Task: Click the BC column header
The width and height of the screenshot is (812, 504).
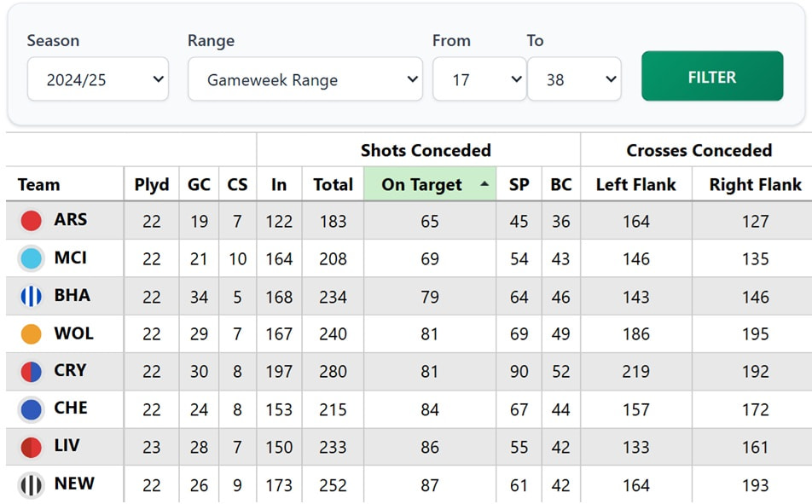Action: click(x=560, y=184)
